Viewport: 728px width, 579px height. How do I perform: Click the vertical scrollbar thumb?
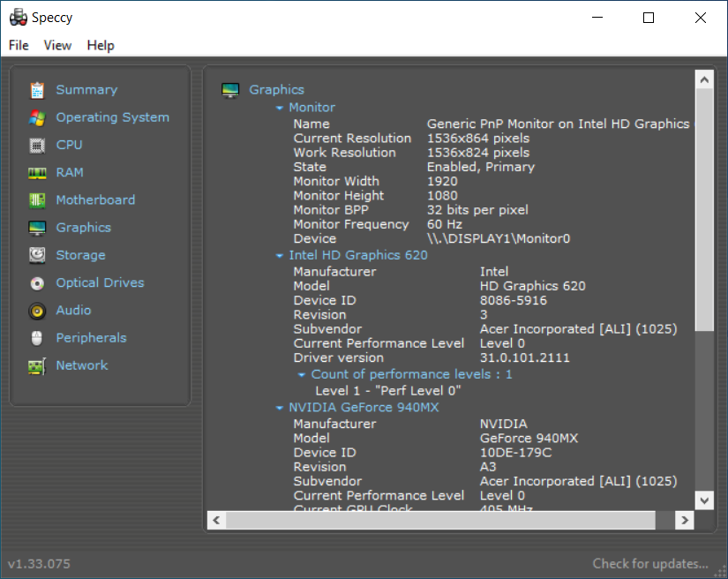pyautogui.click(x=704, y=210)
